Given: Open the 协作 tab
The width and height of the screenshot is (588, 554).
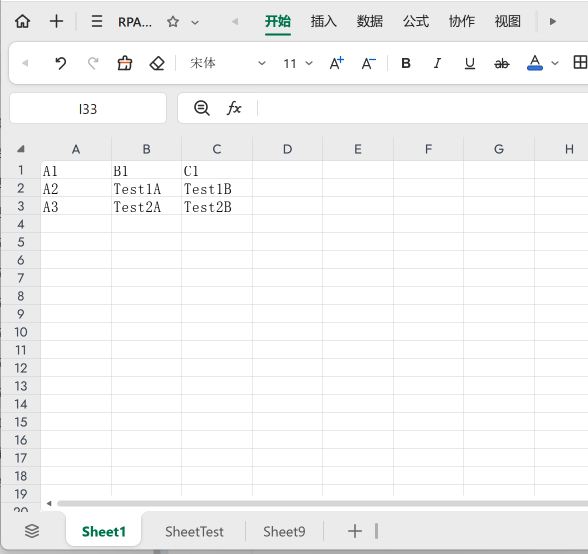Looking at the screenshot, I should 462,21.
